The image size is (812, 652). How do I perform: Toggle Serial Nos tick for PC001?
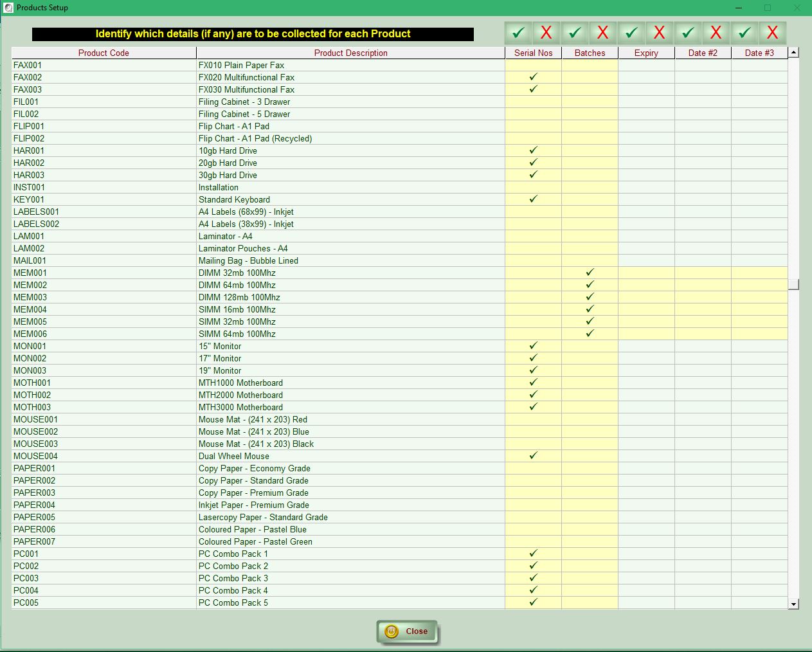pos(534,554)
